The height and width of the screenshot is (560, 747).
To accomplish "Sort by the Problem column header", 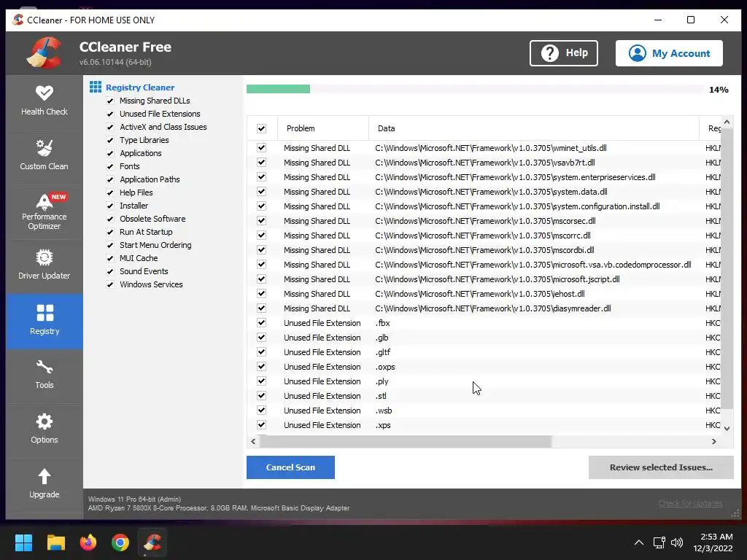I will pyautogui.click(x=322, y=128).
